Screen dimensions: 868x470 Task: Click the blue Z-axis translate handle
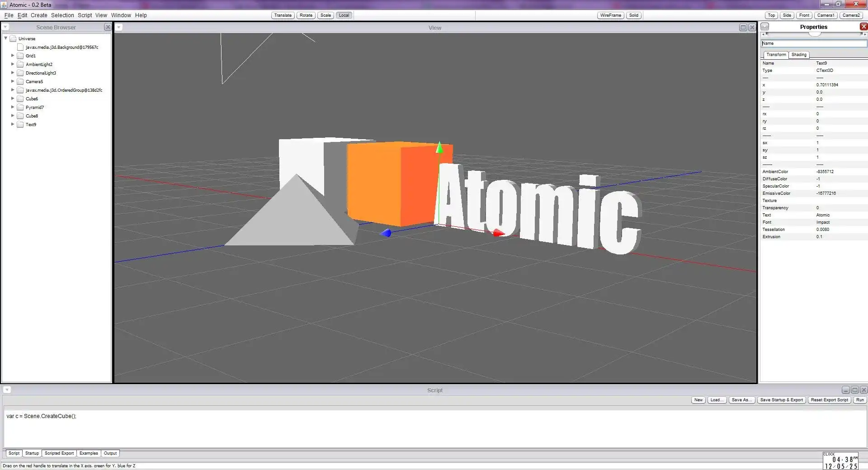[386, 233]
